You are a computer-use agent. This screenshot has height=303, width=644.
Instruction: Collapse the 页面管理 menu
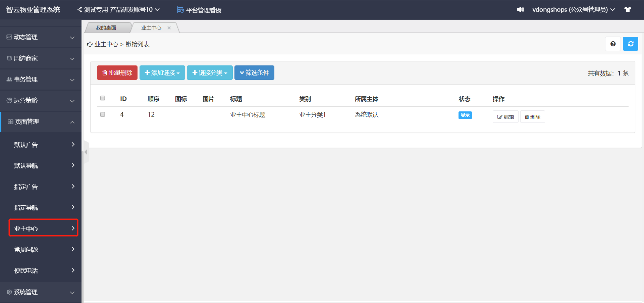[41, 122]
